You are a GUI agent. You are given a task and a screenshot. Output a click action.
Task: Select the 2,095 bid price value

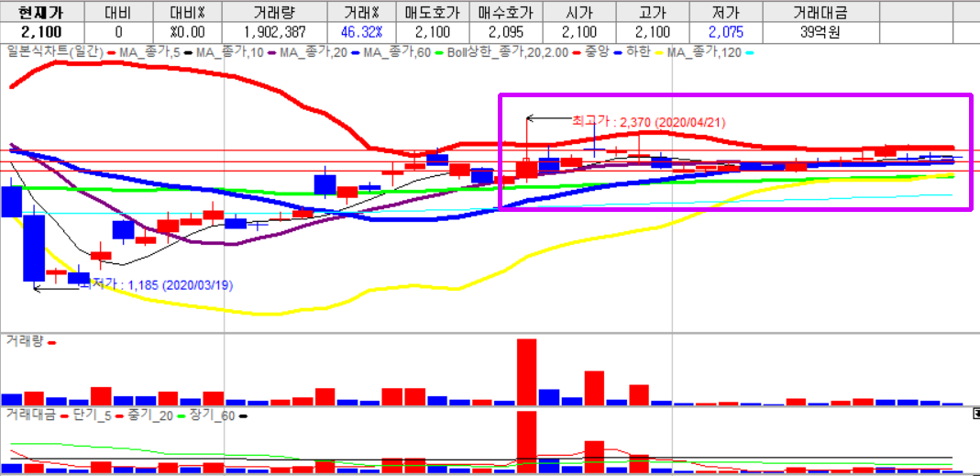pos(505,32)
